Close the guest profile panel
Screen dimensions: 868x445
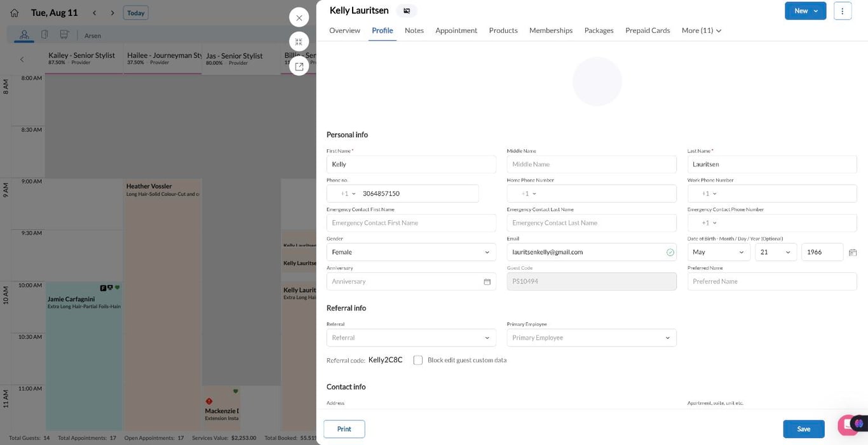[299, 18]
